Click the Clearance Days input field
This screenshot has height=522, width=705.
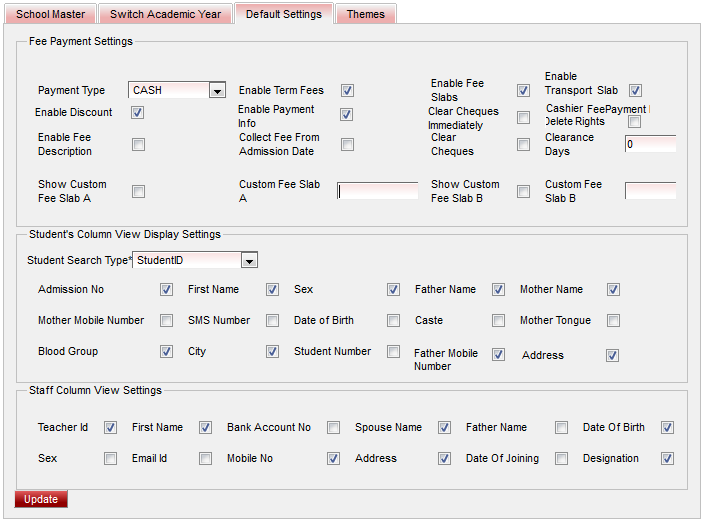650,144
